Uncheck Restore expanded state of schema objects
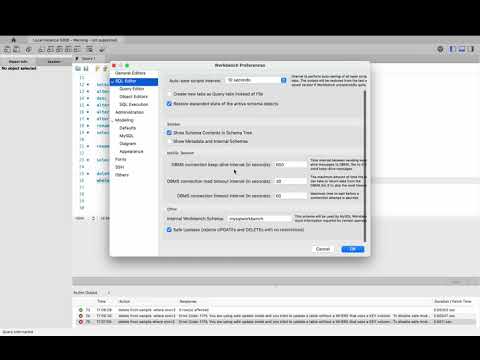The image size is (480, 360). pos(169,104)
